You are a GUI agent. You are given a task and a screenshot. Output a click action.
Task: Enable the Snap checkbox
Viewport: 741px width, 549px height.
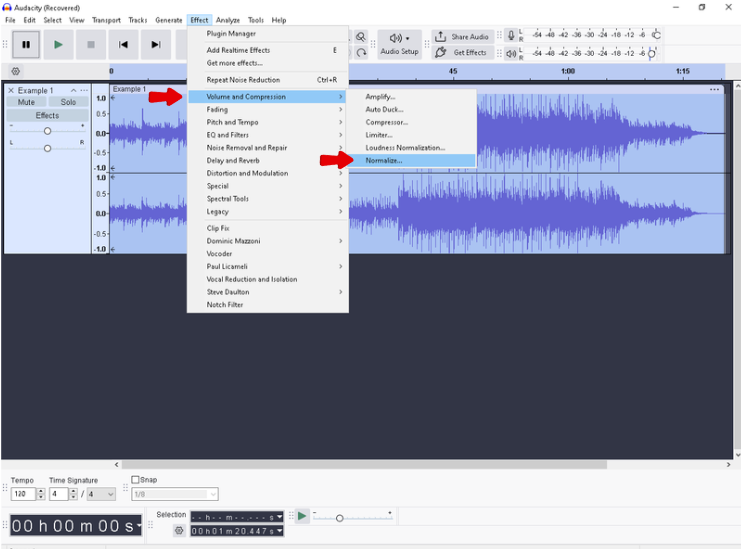pyautogui.click(x=136, y=480)
